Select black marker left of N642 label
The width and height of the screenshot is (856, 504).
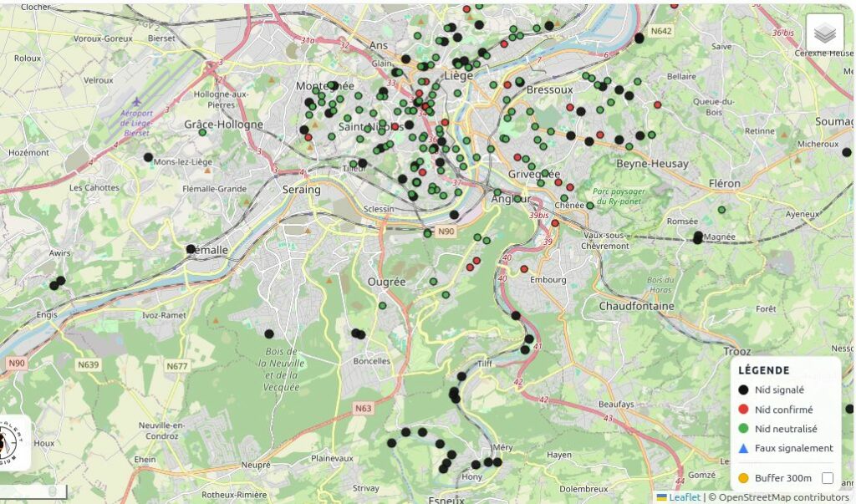[x=639, y=38]
